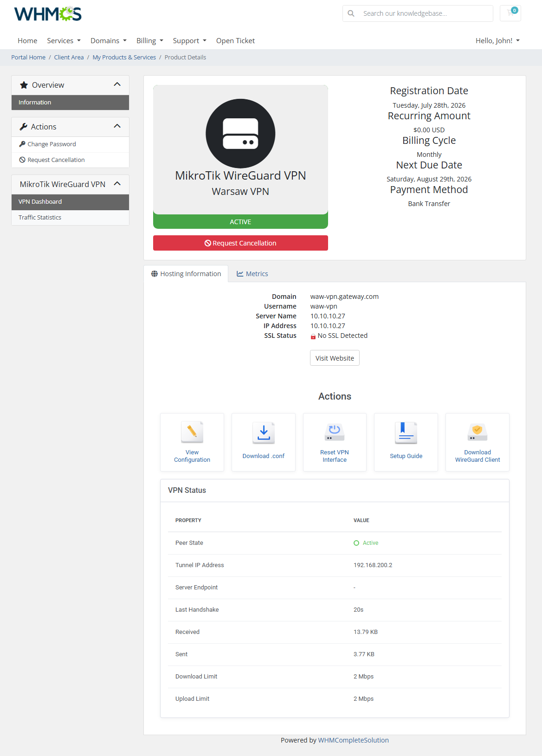Click the Visit Website button
This screenshot has width=542, height=756.
pos(335,358)
